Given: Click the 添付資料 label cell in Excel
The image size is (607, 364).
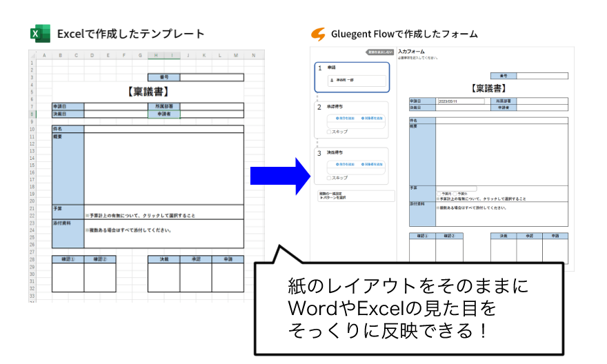Looking at the screenshot, I should 68,234.
